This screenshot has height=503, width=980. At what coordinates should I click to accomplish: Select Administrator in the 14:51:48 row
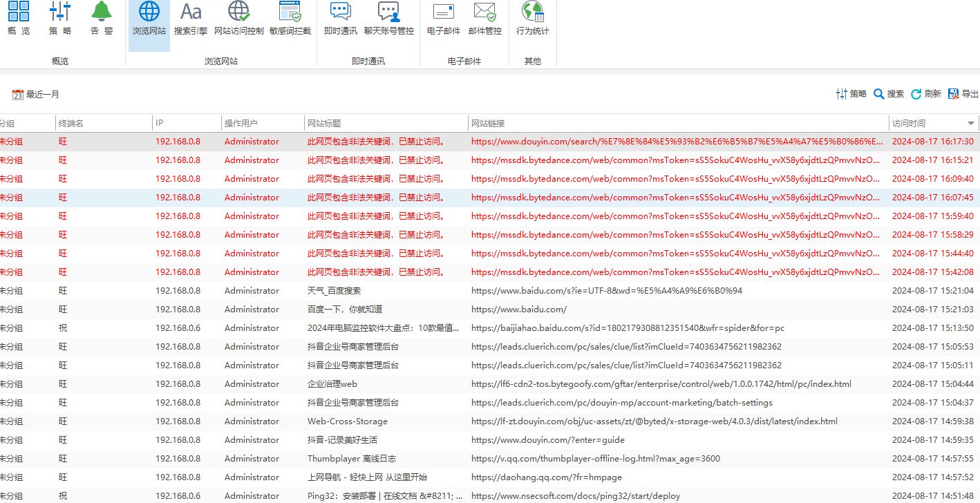(252, 496)
